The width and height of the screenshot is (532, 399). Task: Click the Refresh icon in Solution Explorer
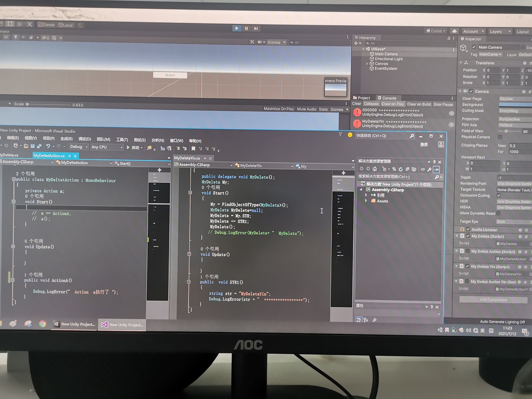(x=401, y=169)
